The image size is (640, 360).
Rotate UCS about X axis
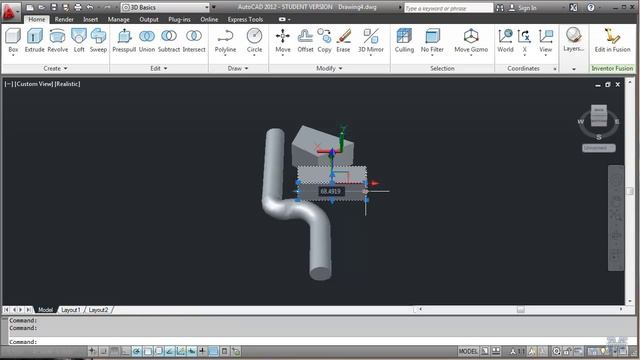pos(524,41)
